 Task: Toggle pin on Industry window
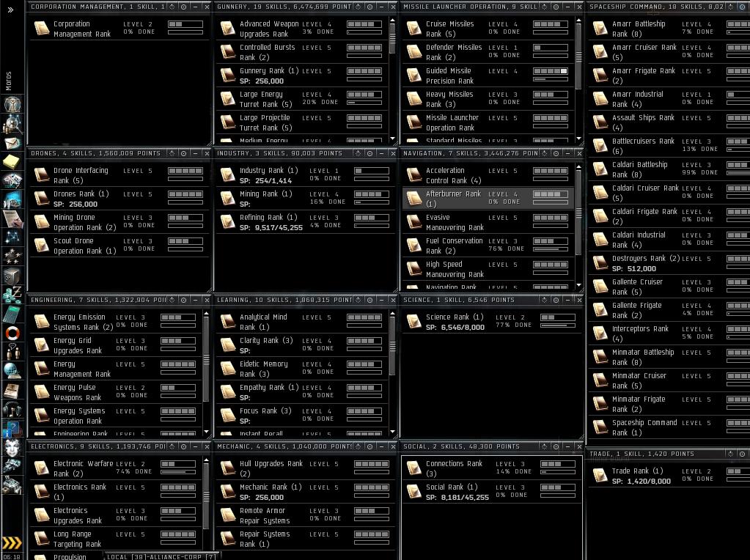tap(370, 153)
